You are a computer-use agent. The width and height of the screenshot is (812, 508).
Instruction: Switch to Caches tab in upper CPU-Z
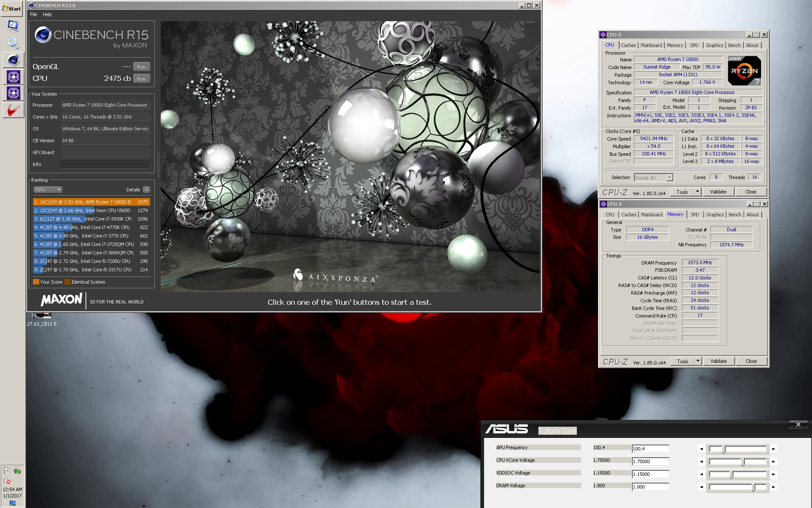coord(628,45)
